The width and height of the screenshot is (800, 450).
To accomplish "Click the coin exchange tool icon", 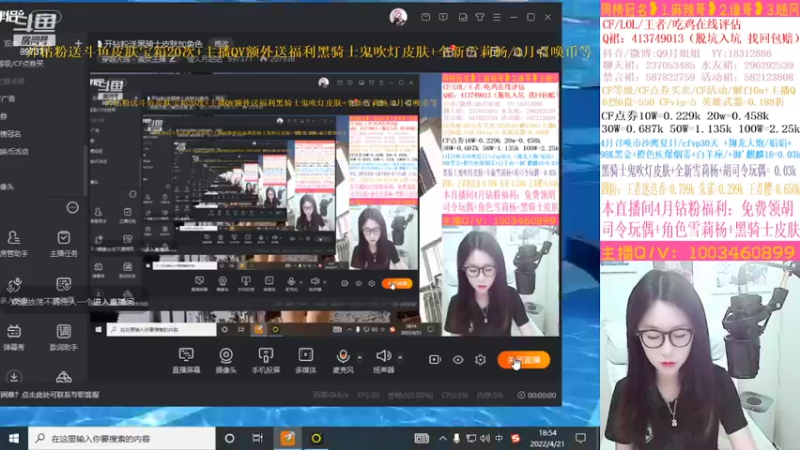I will coord(14,285).
